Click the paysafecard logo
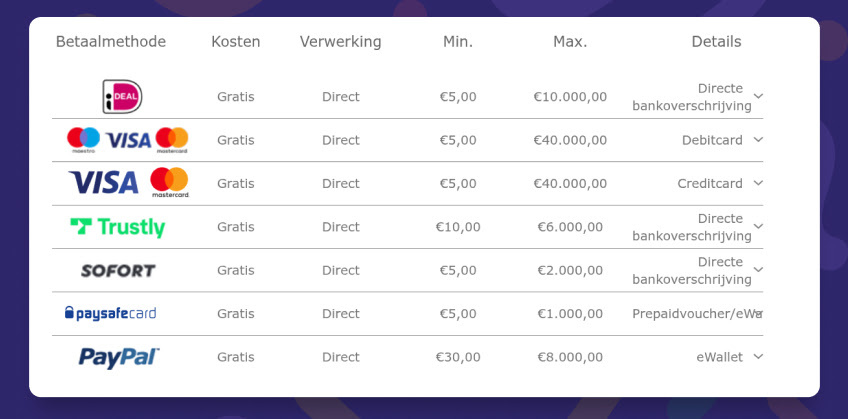The image size is (848, 419). tap(110, 314)
